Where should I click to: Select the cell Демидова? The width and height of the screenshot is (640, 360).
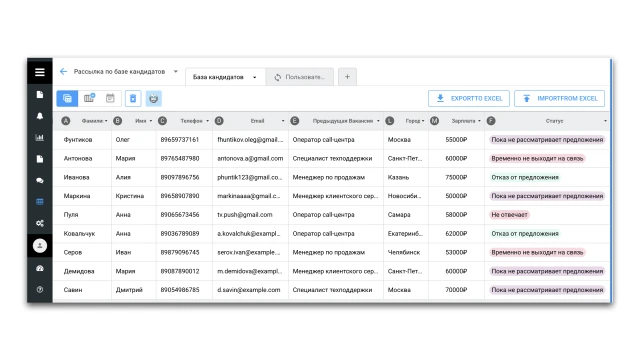[82, 271]
